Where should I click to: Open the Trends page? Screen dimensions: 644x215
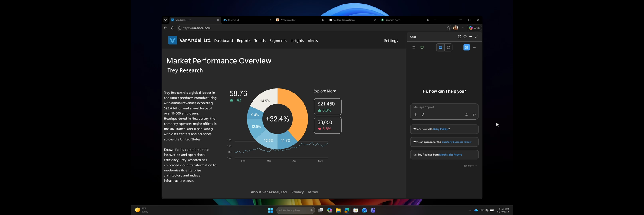pos(260,41)
